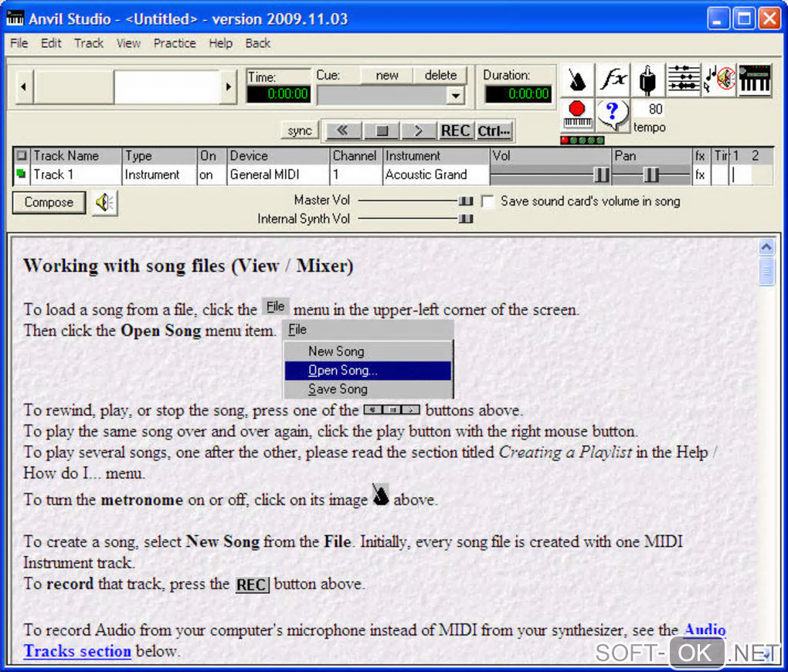Change Track 1 channel cell
This screenshot has width=788, height=672.
click(356, 175)
